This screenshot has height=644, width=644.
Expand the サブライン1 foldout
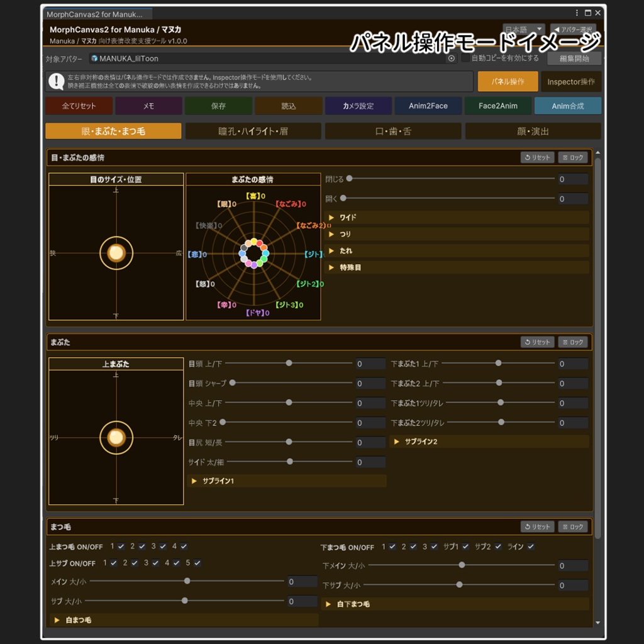tap(287, 481)
